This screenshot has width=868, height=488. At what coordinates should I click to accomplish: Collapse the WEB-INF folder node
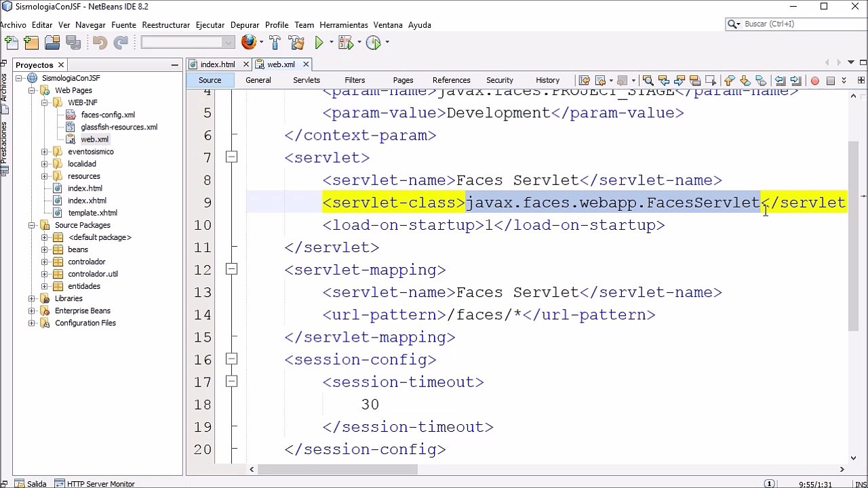click(x=45, y=102)
